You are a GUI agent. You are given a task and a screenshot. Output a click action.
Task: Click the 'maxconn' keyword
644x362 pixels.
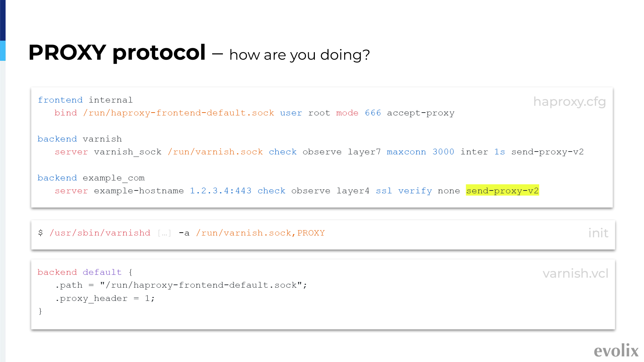tap(406, 152)
